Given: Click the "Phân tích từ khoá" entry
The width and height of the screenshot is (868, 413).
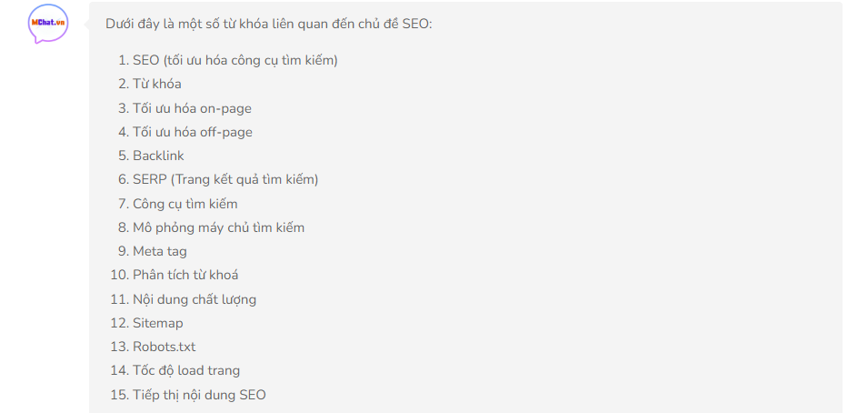Looking at the screenshot, I should pos(185,275).
